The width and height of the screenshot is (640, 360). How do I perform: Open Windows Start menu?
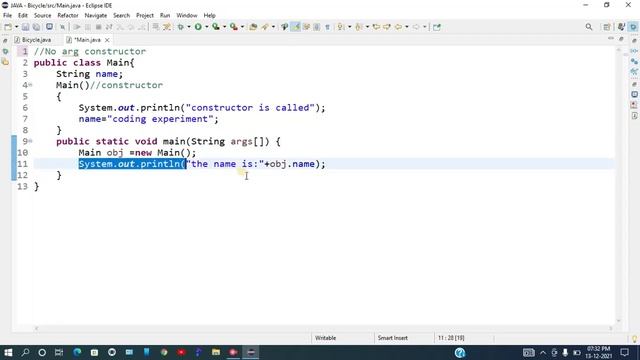(8, 352)
